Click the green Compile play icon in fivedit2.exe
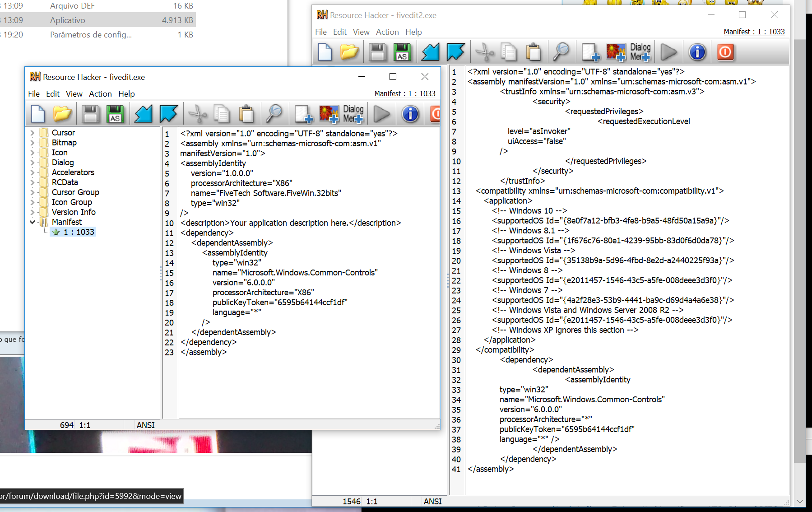Image resolution: width=812 pixels, height=512 pixels. click(668, 52)
